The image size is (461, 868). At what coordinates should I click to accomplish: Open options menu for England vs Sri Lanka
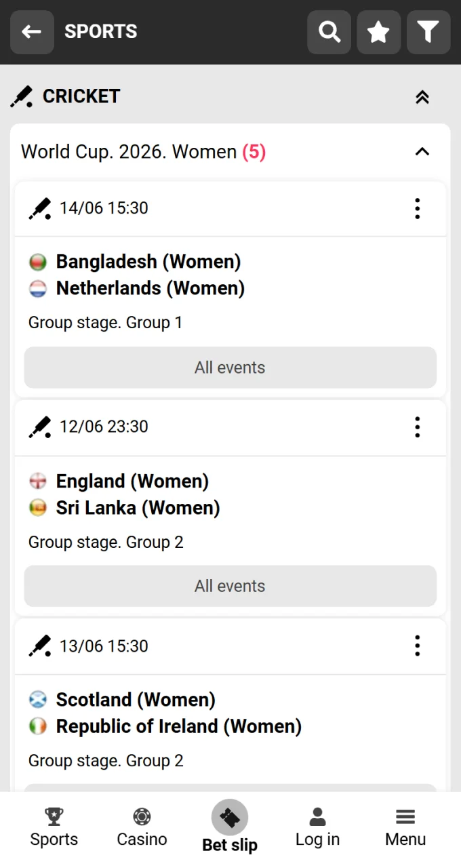point(417,427)
